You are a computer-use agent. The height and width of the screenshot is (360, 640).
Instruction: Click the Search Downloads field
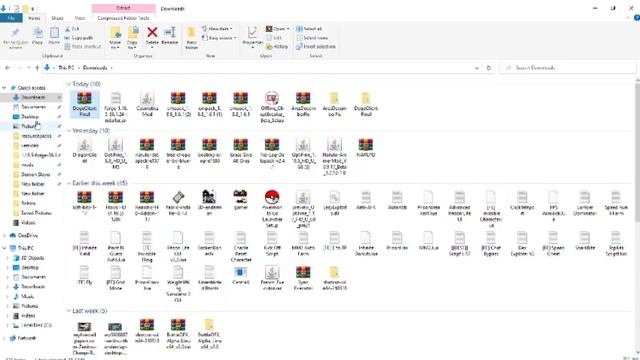567,68
